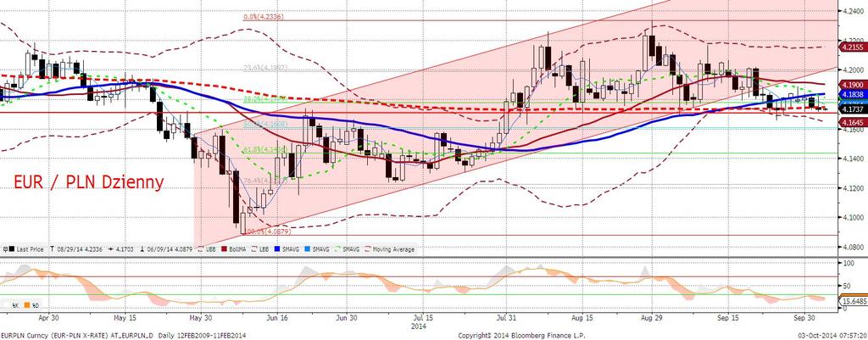
Task: Click the 15.6485 stochastic value tag
Action: point(851,301)
